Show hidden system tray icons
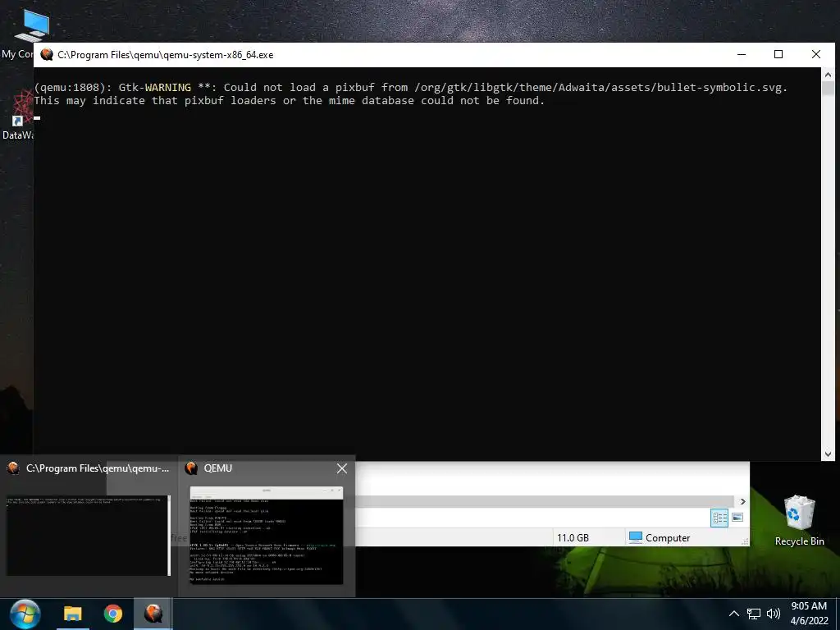This screenshot has width=840, height=630. 734,614
